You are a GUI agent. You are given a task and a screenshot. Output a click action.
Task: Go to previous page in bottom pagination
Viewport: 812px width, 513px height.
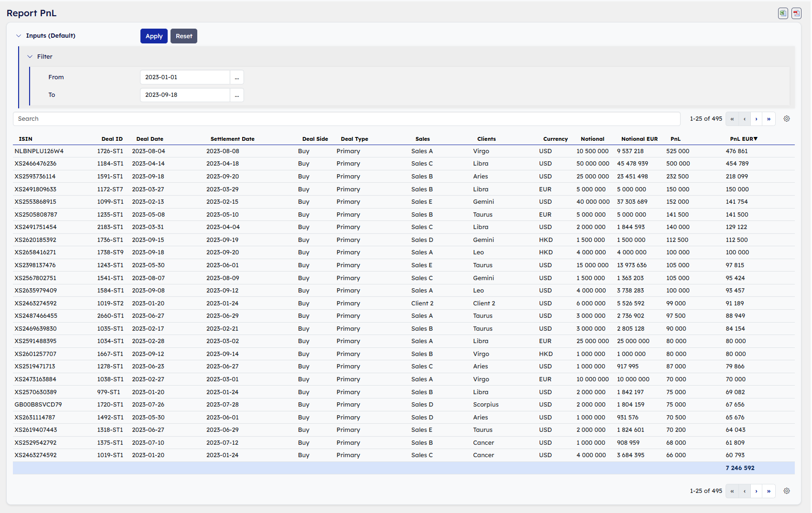coord(744,491)
